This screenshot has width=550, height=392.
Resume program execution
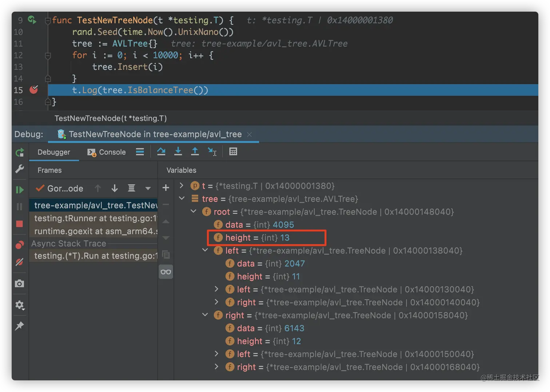20,190
